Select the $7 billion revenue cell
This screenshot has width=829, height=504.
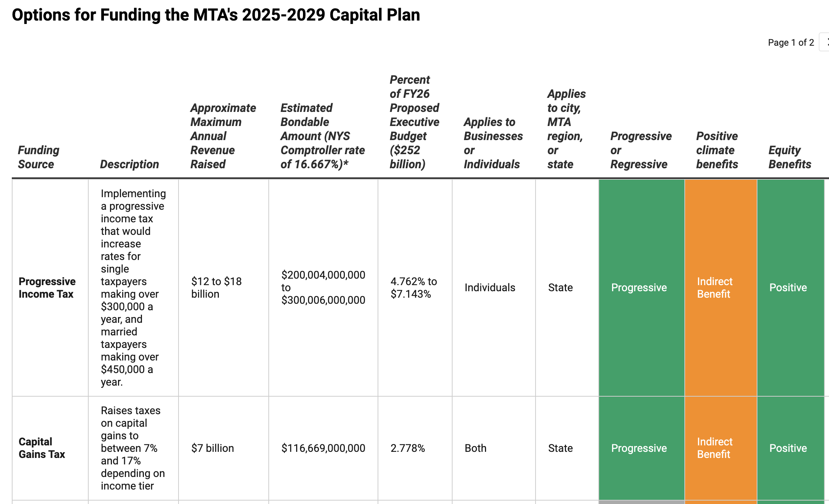[x=213, y=448]
